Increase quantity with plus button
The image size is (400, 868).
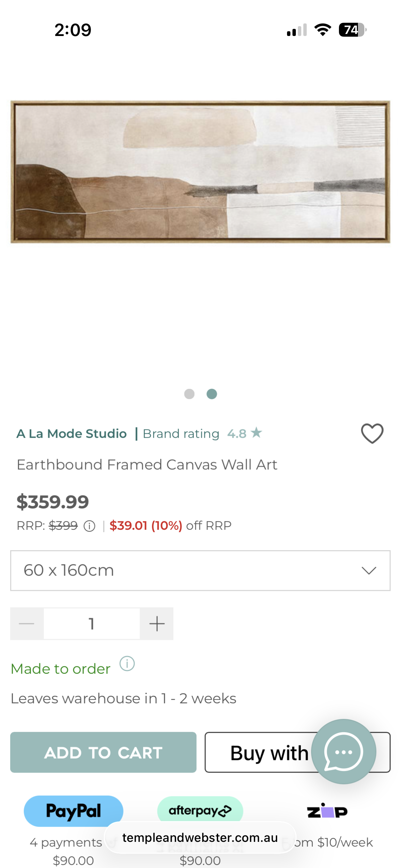click(157, 624)
